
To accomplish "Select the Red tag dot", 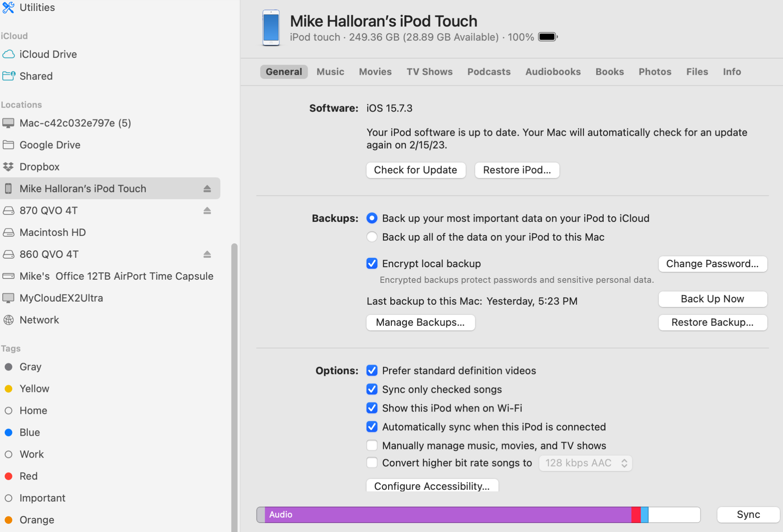I will pos(8,476).
